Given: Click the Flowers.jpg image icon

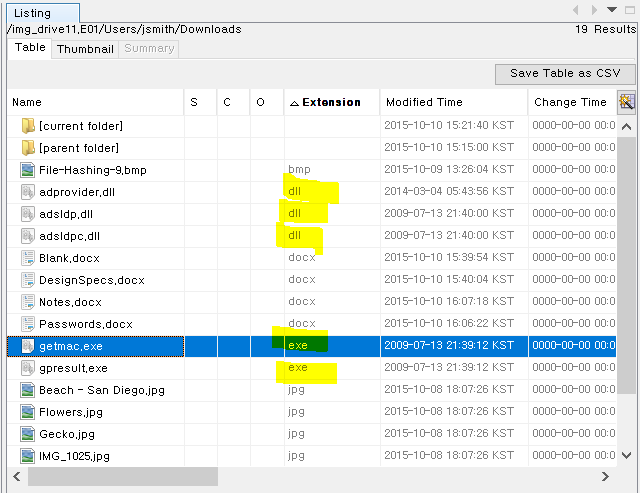Looking at the screenshot, I should coord(28,412).
